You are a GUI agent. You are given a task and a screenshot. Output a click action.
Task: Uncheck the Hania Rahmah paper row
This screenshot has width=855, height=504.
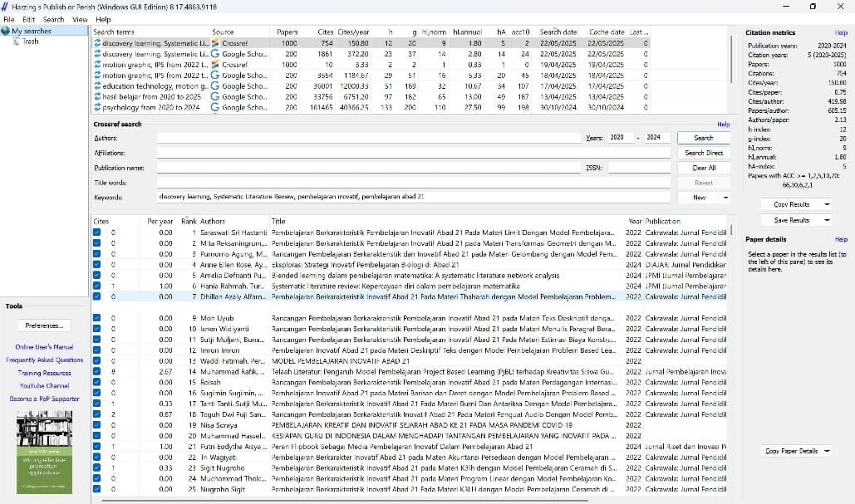tap(97, 286)
